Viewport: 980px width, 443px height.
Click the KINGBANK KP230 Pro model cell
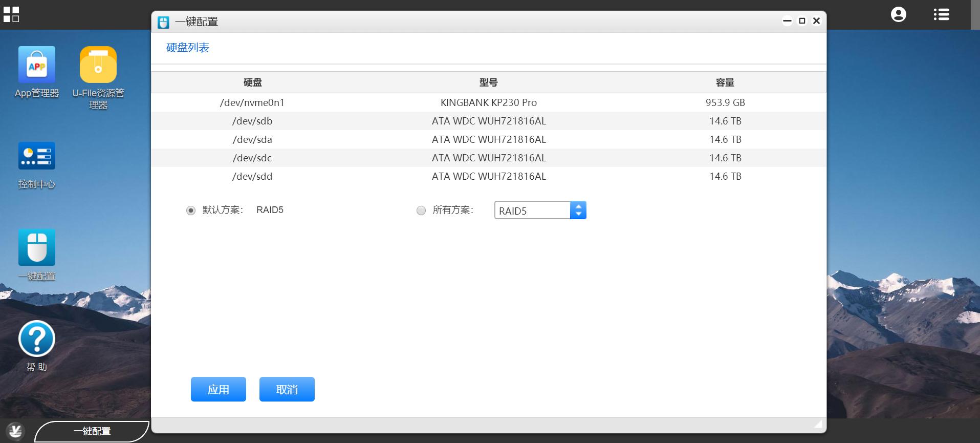(489, 102)
